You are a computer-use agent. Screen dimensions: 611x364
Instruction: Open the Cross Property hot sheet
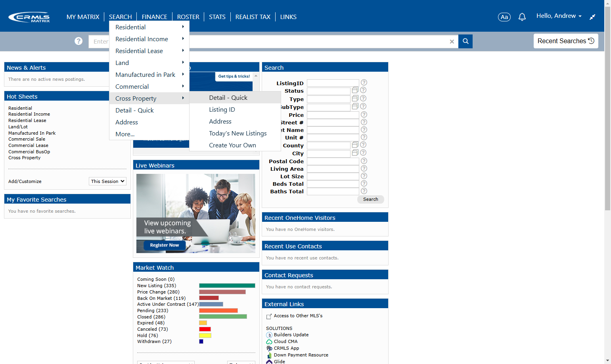pyautogui.click(x=25, y=158)
